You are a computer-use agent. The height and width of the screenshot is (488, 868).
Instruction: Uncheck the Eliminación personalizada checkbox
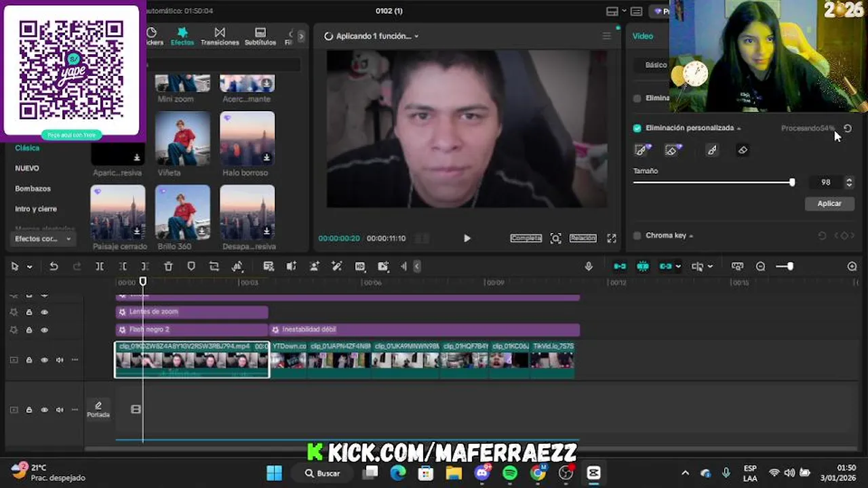coord(637,128)
